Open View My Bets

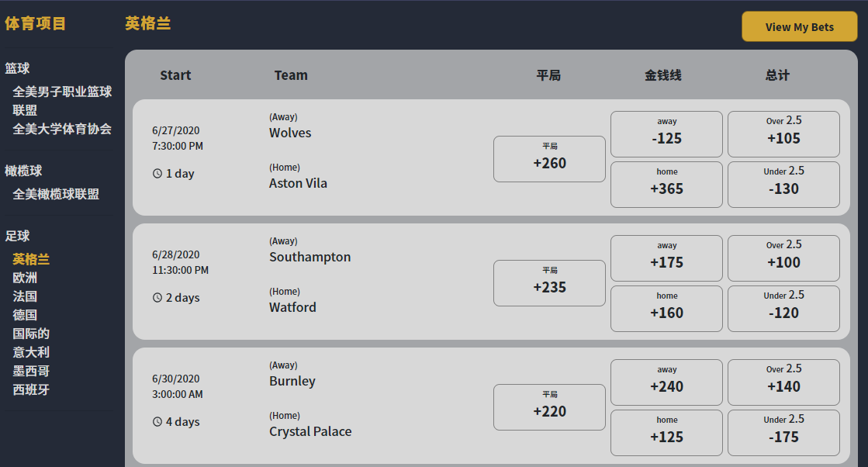pos(800,26)
